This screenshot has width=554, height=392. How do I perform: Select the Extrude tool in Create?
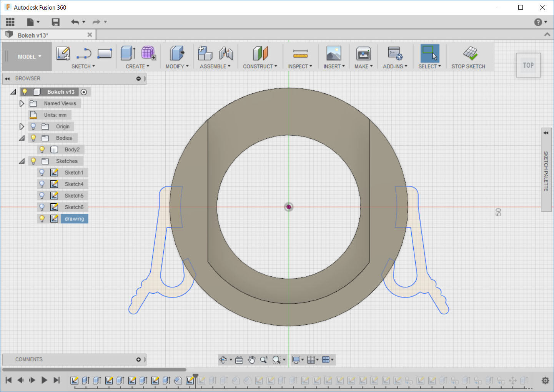tap(128, 53)
